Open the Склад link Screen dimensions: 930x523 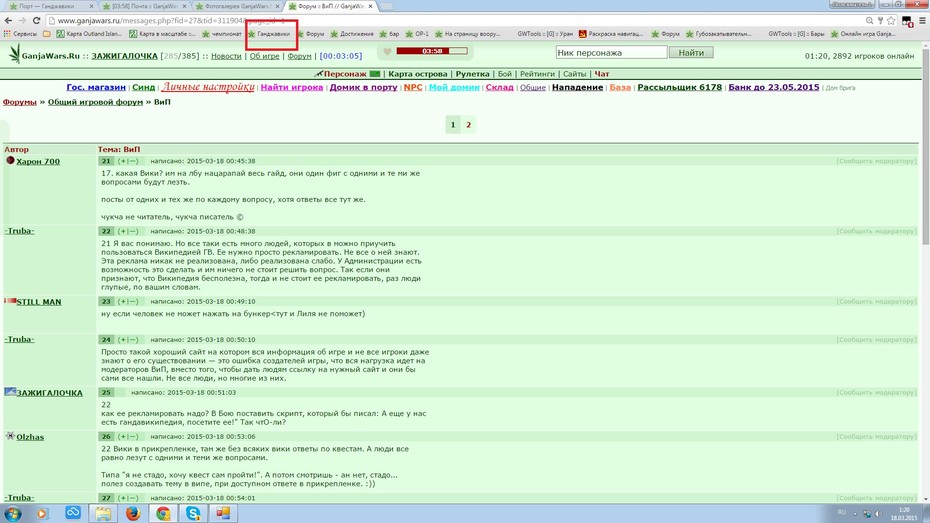[x=499, y=87]
